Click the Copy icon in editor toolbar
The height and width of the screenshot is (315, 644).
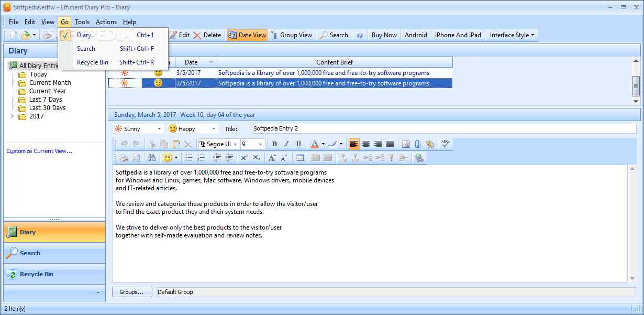click(x=164, y=144)
